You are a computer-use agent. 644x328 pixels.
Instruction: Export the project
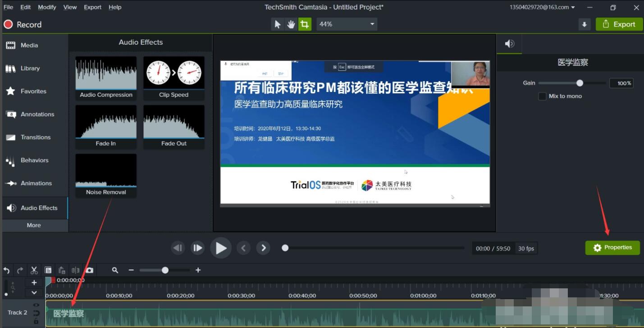click(x=619, y=24)
